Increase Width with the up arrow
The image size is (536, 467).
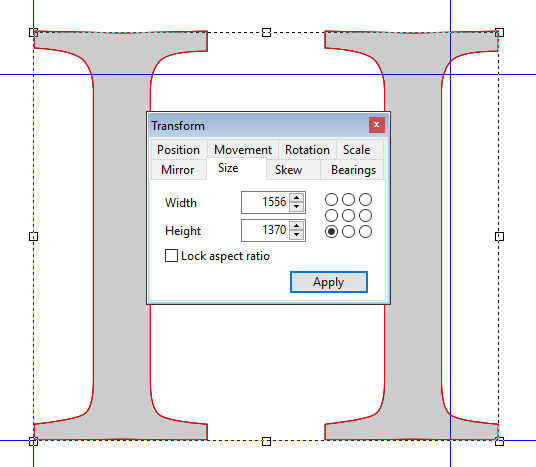[296, 198]
